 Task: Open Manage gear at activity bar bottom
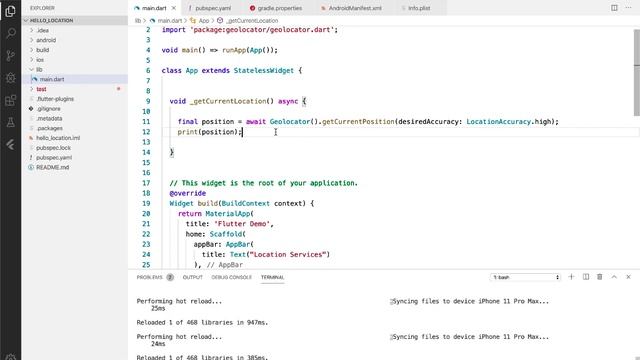coord(11,357)
